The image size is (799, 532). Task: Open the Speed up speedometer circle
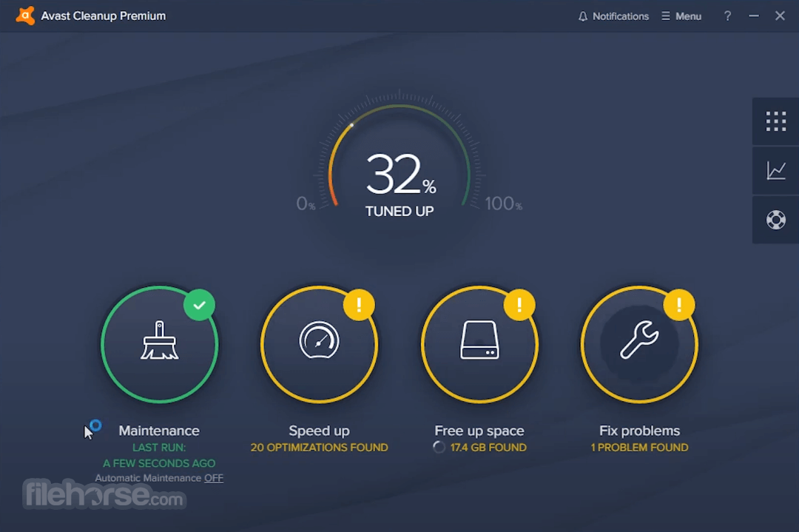coord(320,345)
